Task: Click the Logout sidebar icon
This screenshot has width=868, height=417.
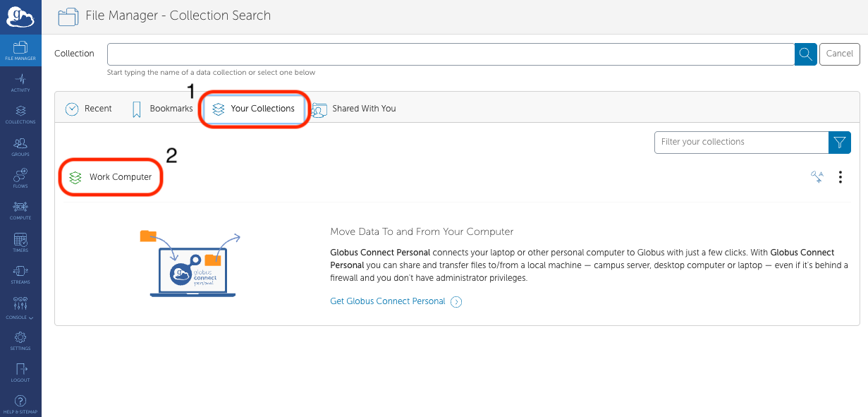Action: 20,373
